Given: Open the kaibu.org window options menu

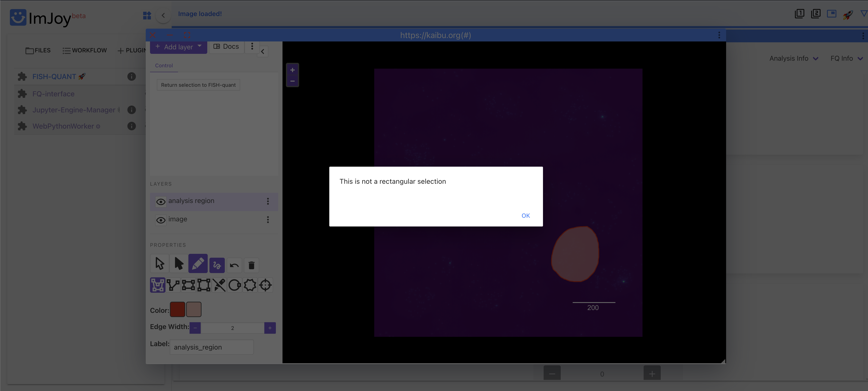Looking at the screenshot, I should click(x=719, y=35).
